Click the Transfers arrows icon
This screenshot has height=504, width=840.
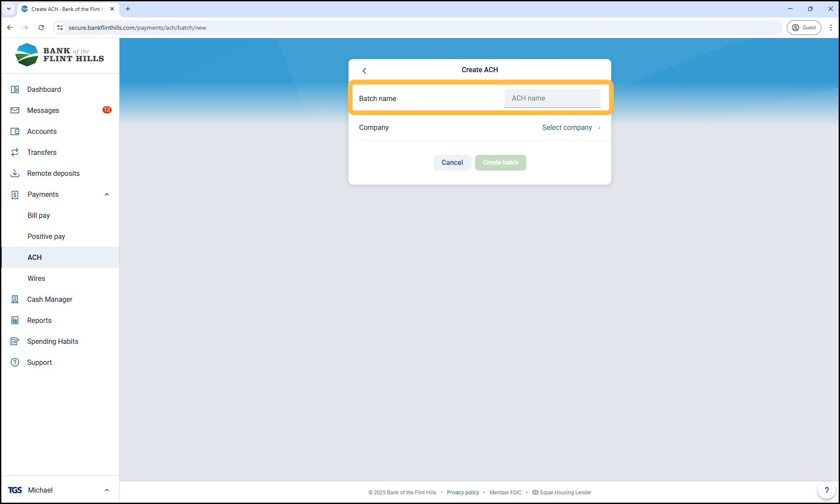tap(15, 152)
